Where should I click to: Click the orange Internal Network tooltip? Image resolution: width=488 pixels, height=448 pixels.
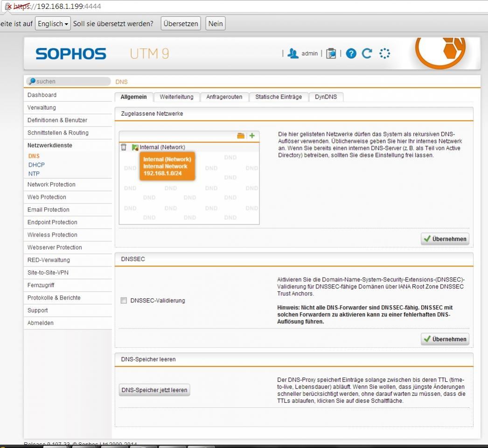(x=167, y=166)
